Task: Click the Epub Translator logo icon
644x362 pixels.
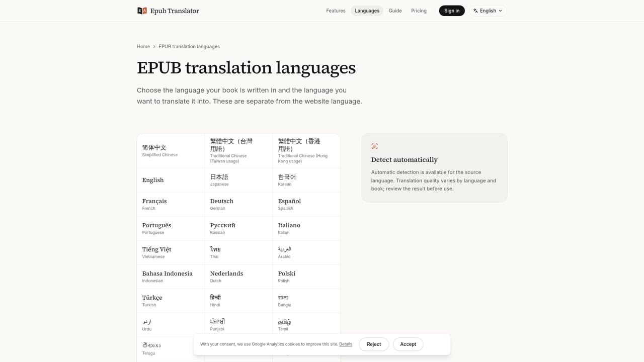Action: [142, 11]
